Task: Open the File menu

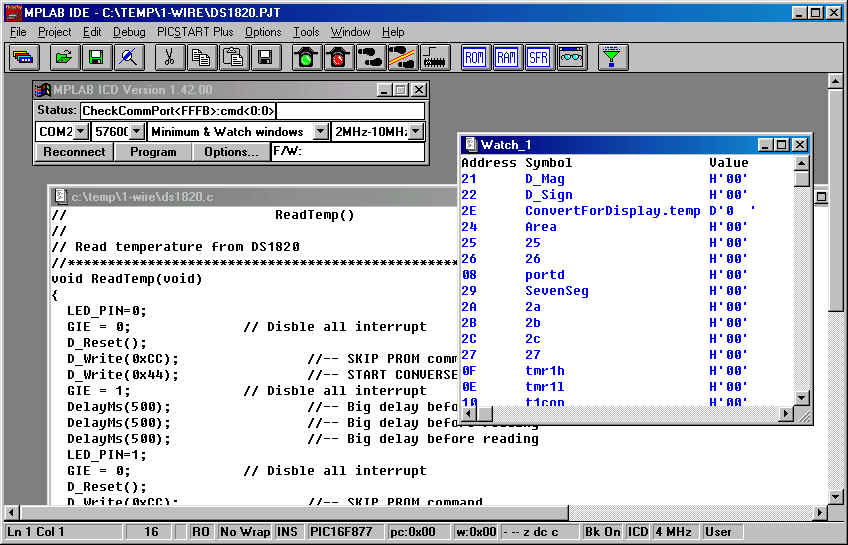Action: 18,32
